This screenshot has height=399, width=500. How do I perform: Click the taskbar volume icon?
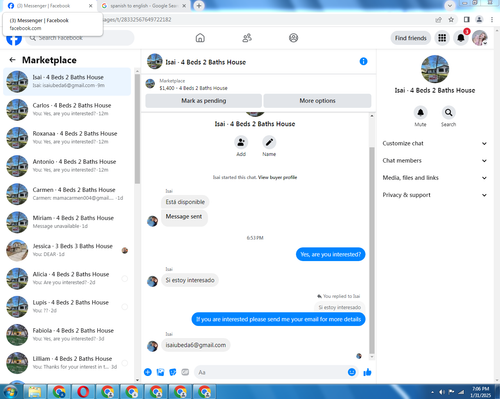point(442,392)
